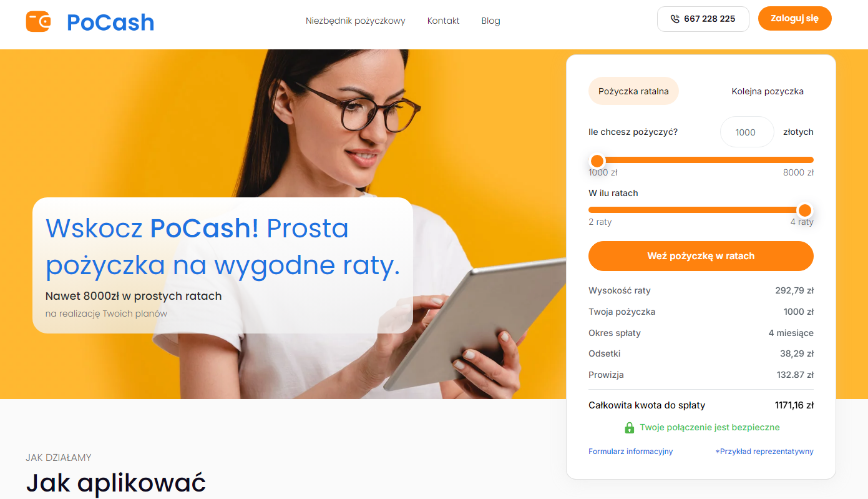Call the 667 228 225 phone button
The height and width of the screenshot is (499, 868).
[703, 19]
